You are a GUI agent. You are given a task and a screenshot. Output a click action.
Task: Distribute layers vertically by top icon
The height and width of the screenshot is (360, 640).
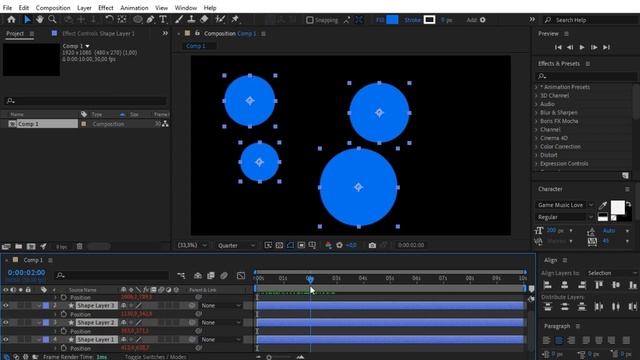tap(548, 307)
